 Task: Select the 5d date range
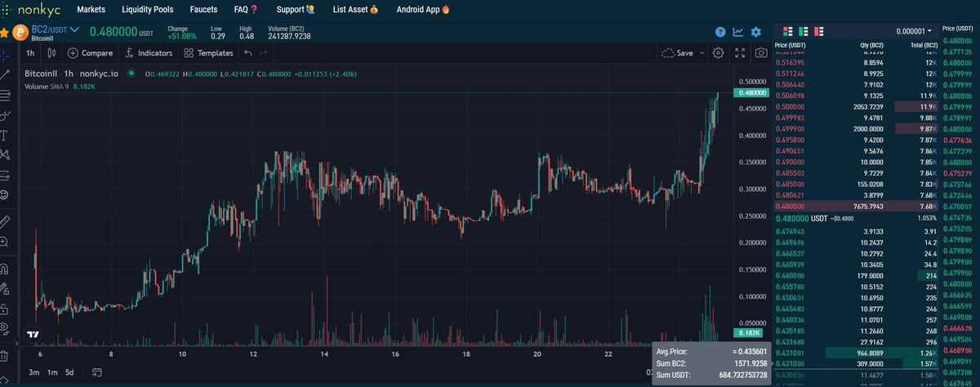69,372
